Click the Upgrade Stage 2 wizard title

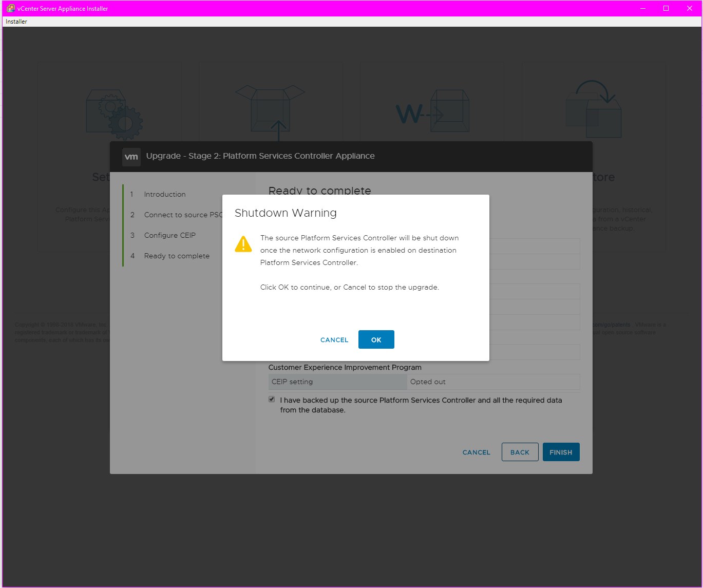[260, 156]
